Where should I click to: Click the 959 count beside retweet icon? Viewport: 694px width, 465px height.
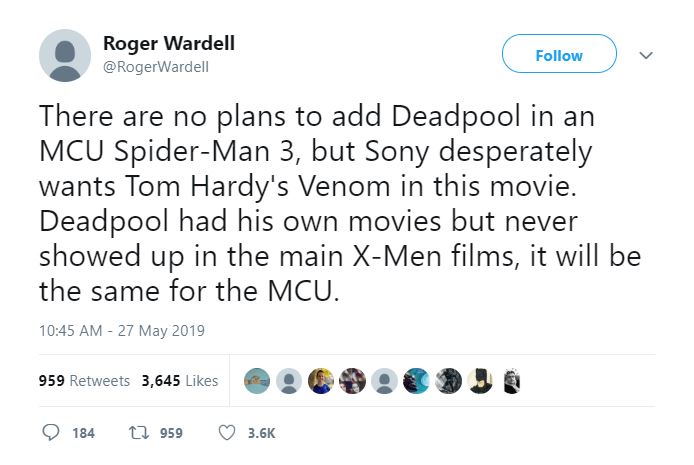click(171, 433)
